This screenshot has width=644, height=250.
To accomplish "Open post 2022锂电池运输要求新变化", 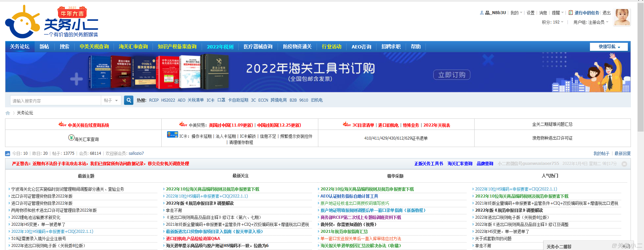I will 36,217.
